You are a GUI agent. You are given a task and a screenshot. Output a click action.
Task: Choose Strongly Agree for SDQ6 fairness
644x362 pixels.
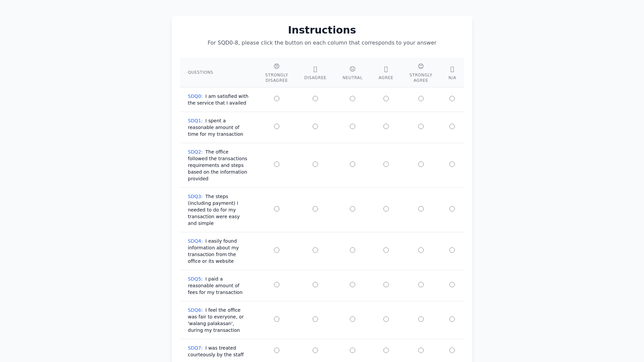tap(421, 319)
